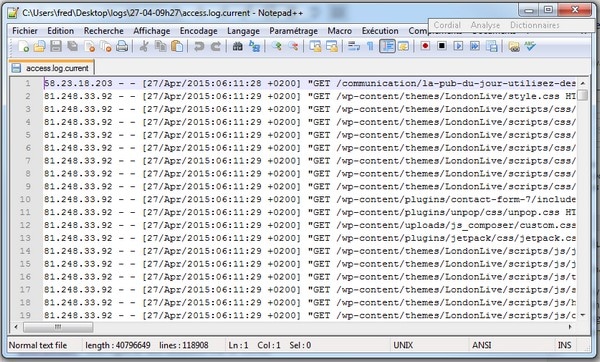600x362 pixels.
Task: Open the Paramétrage menu
Action: 293,31
